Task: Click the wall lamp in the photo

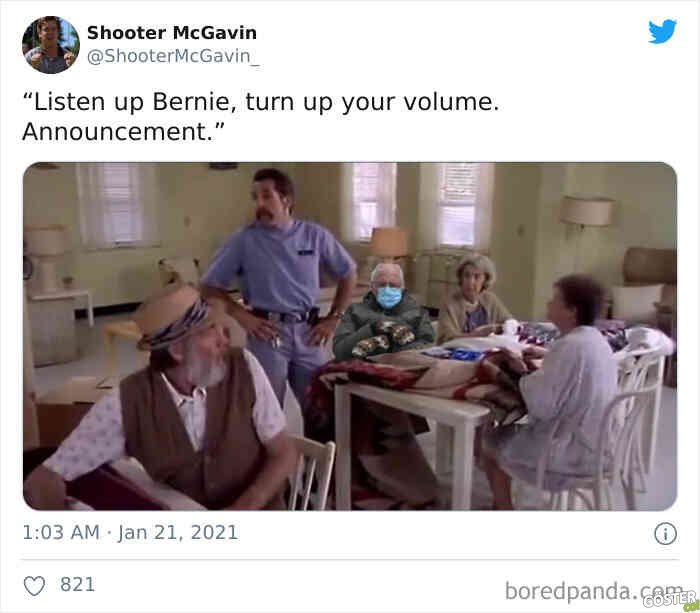Action: 586,212
